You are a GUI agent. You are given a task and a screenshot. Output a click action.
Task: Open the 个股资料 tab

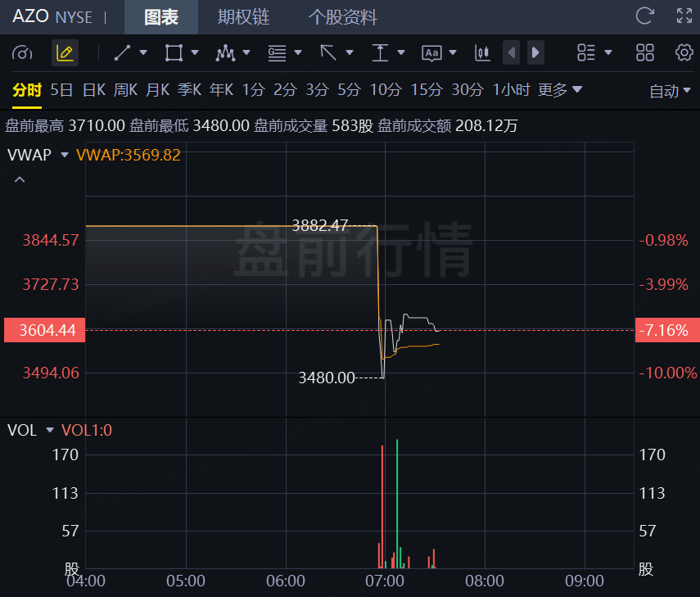(343, 17)
